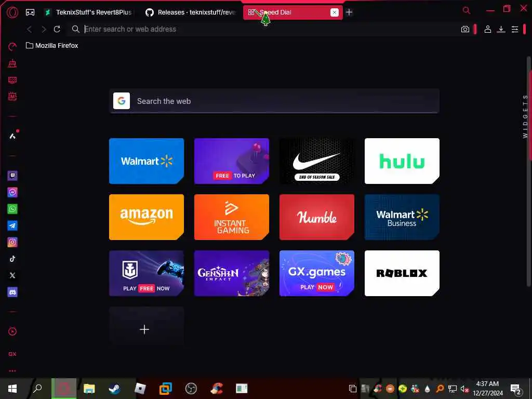Open the Roblox speed dial tile
The height and width of the screenshot is (399, 532).
(402, 273)
